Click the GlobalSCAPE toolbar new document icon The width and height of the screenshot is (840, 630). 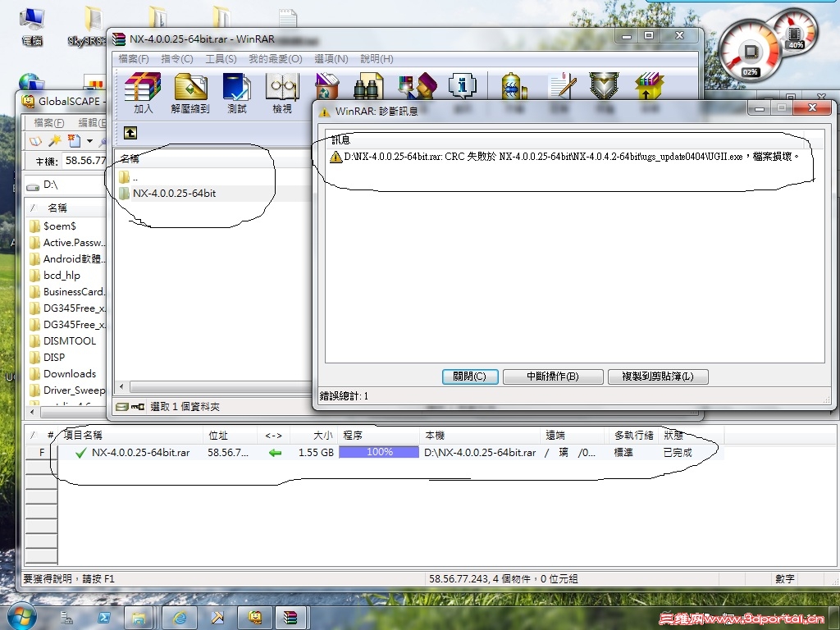point(74,141)
